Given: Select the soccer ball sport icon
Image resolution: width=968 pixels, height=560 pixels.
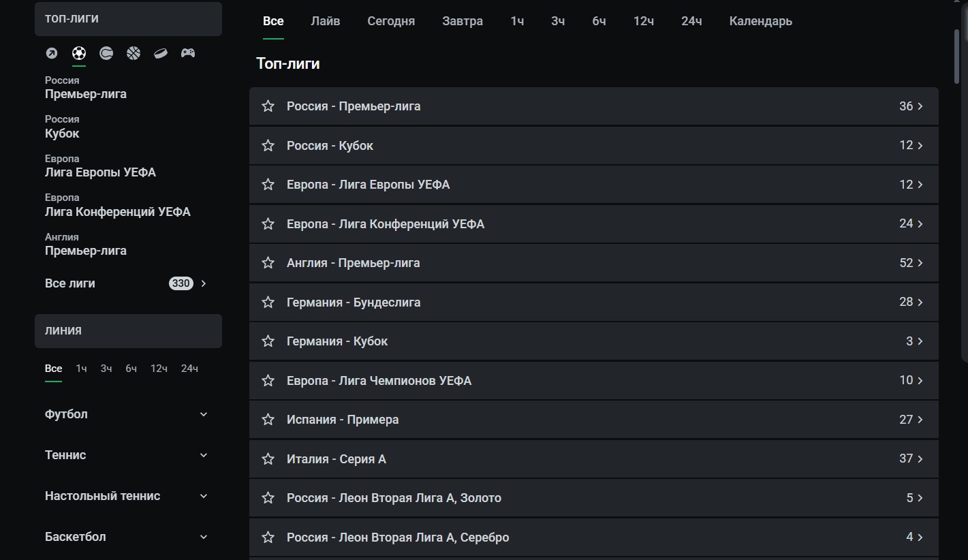Looking at the screenshot, I should (79, 53).
